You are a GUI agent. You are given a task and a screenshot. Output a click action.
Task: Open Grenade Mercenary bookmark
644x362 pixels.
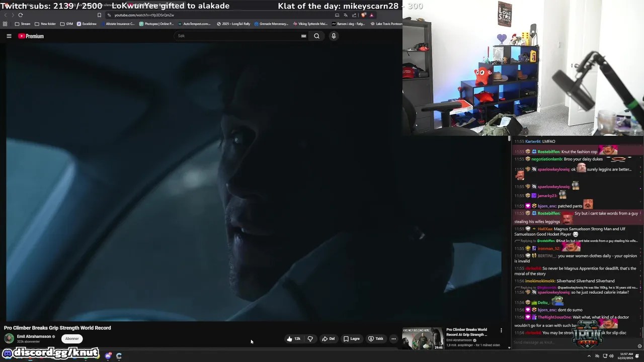click(x=271, y=24)
